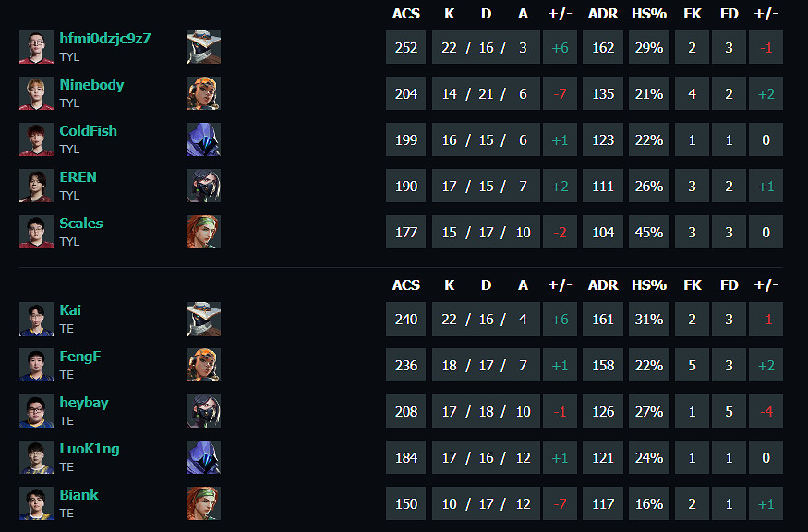Click the agent icon next to Scales
Viewport: 808px width, 532px height.
tap(203, 232)
